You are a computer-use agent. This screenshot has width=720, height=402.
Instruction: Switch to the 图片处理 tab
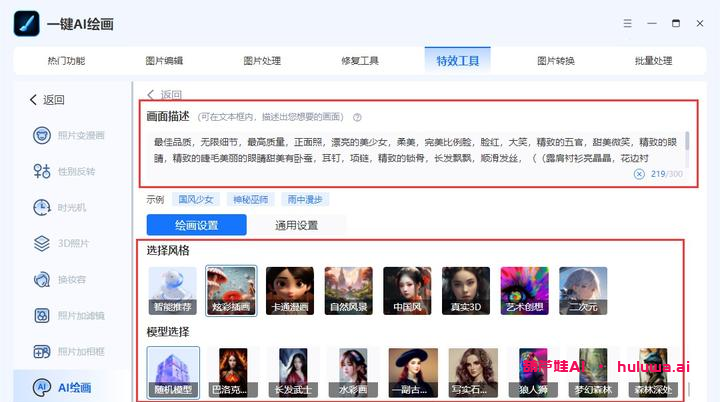262,61
